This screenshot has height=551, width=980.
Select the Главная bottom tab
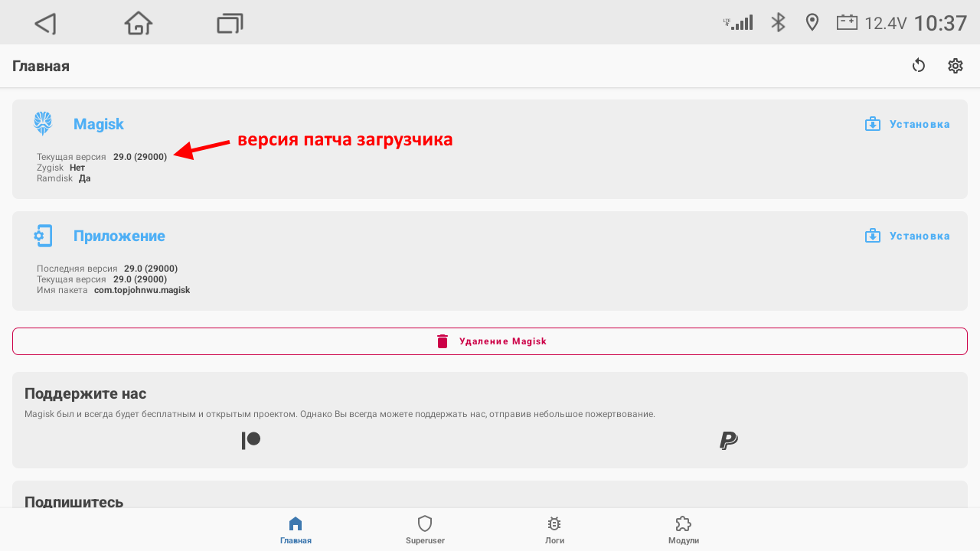click(x=296, y=530)
